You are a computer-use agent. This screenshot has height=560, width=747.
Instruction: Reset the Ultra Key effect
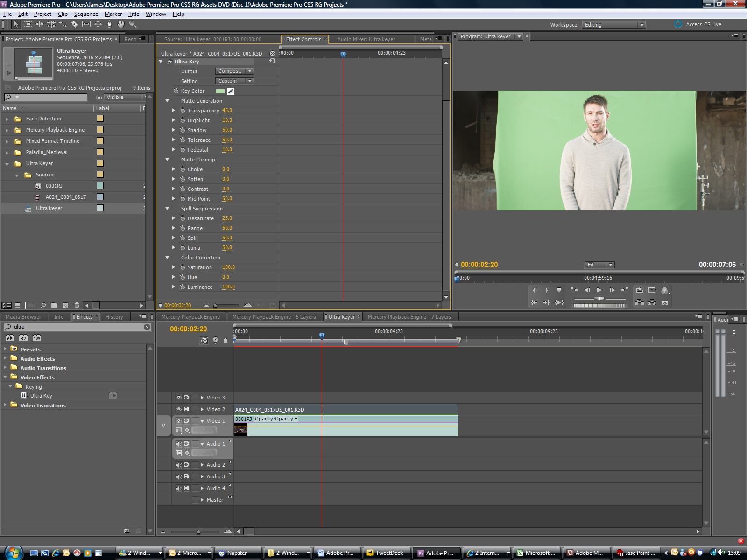(x=272, y=61)
